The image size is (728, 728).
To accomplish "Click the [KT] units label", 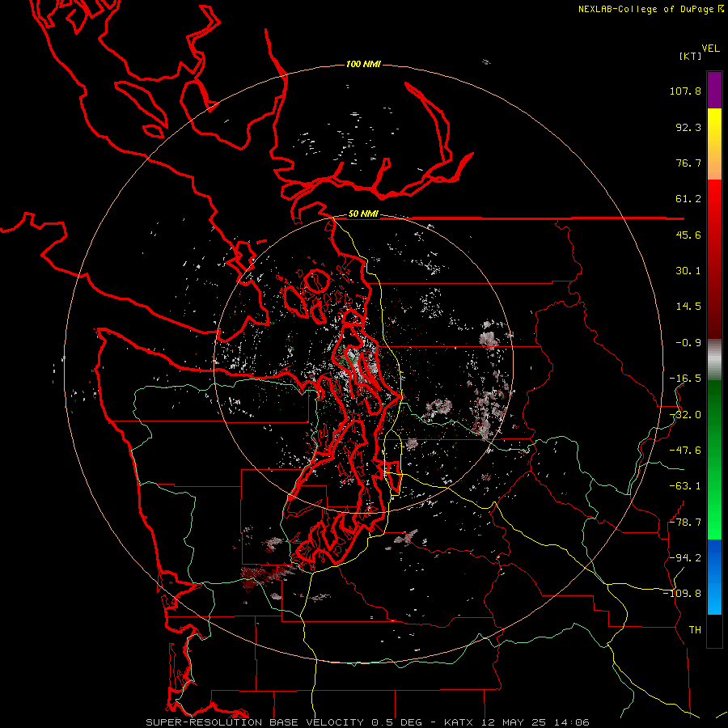I will pos(691,56).
